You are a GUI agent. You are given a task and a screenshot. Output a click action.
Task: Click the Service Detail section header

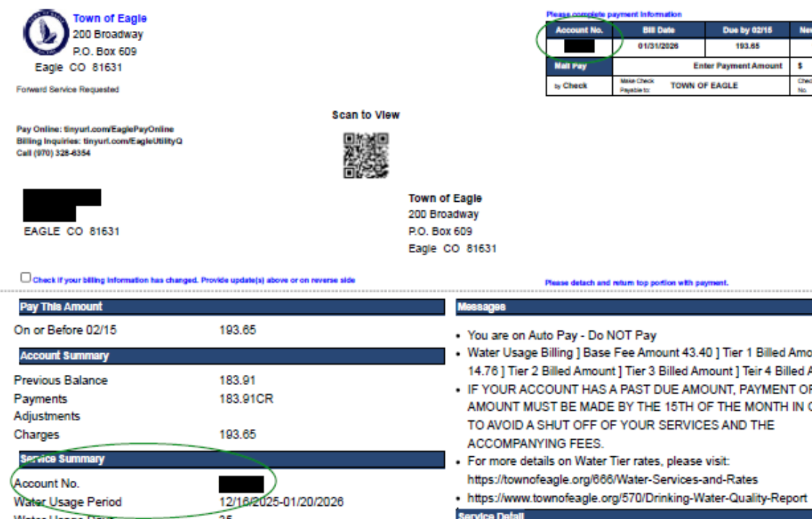(634, 515)
